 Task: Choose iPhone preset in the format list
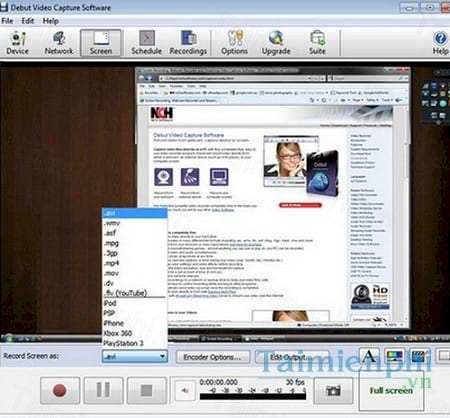point(134,323)
